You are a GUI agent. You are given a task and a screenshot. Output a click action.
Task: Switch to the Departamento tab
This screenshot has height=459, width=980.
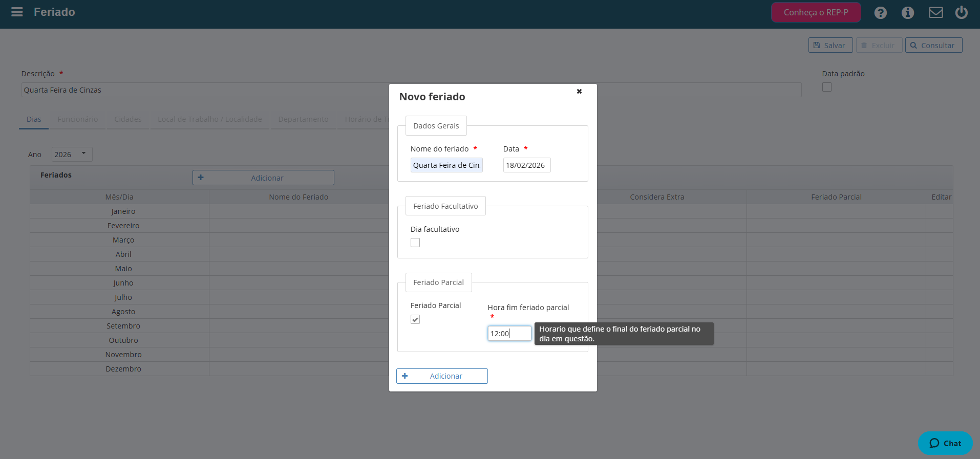(303, 119)
